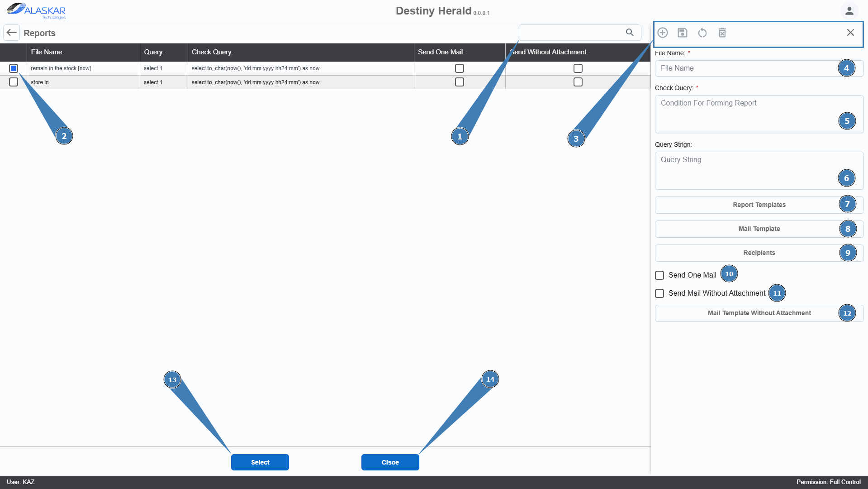The image size is (868, 489).
Task: Click the delete trash icon
Action: [x=722, y=33]
